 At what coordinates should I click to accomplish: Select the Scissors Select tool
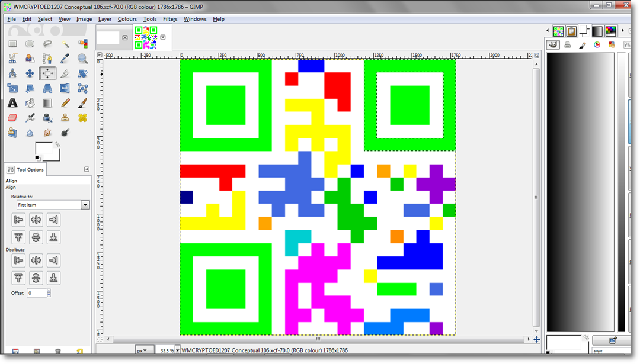[x=12, y=59]
